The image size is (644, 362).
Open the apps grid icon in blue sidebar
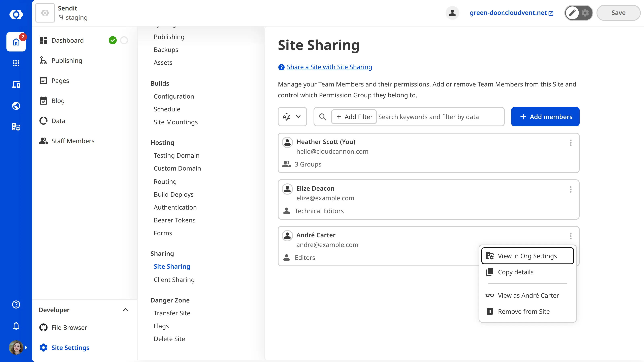[x=16, y=63]
